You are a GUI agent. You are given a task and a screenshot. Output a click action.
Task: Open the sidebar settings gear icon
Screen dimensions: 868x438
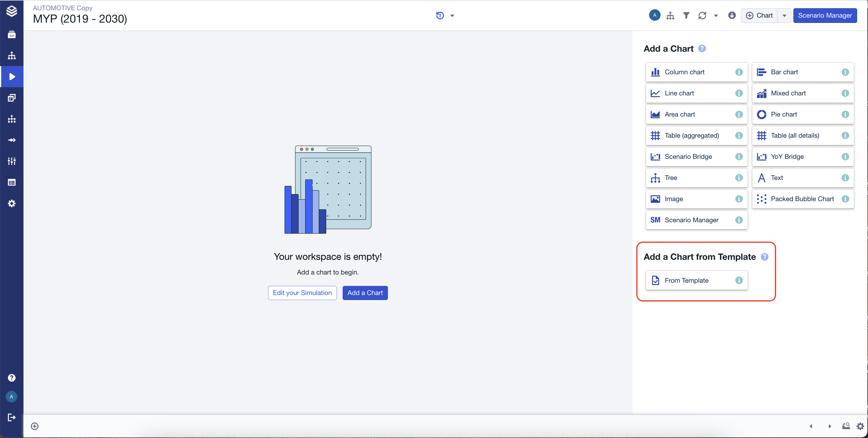12,203
